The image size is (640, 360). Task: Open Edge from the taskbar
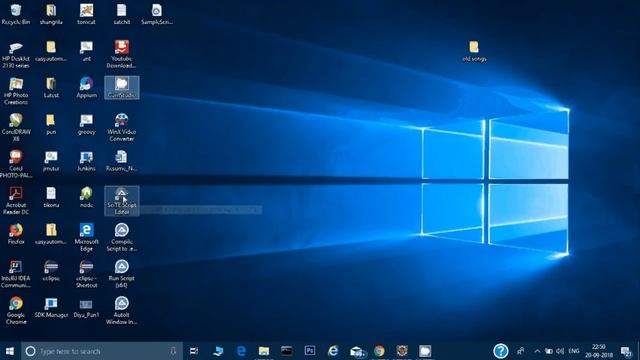(x=241, y=351)
